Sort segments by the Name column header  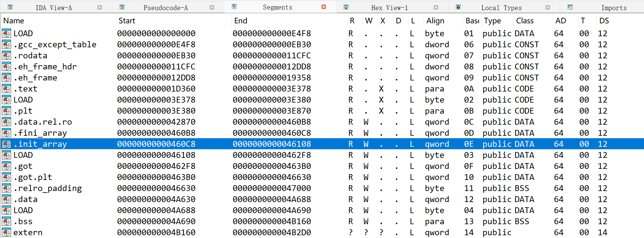(14, 21)
